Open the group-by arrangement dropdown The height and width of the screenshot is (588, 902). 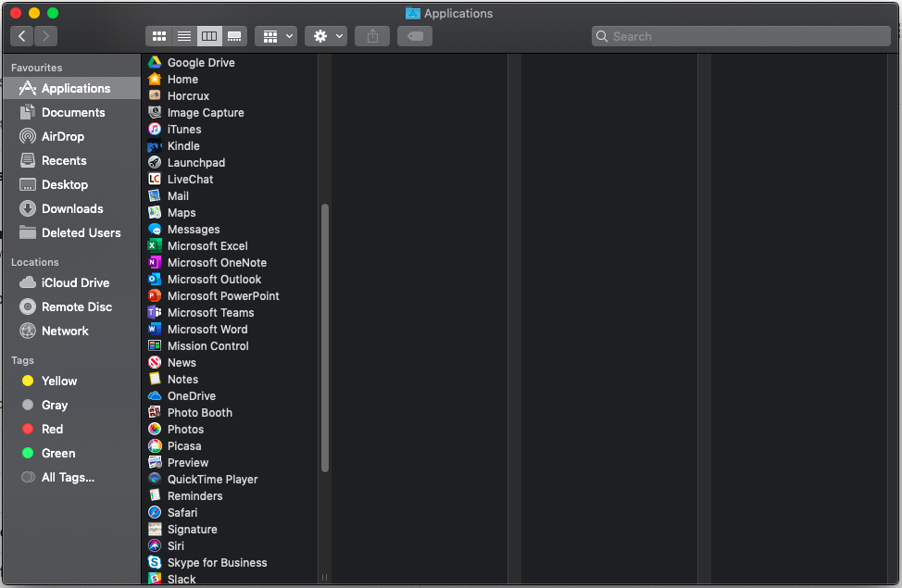(x=275, y=36)
